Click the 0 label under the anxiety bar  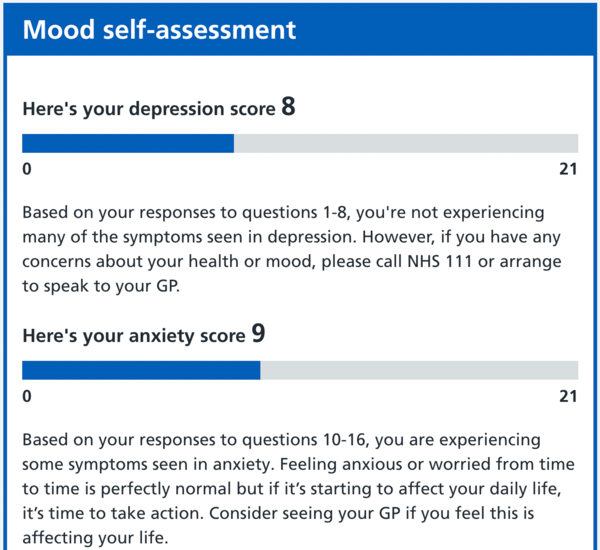coord(26,396)
